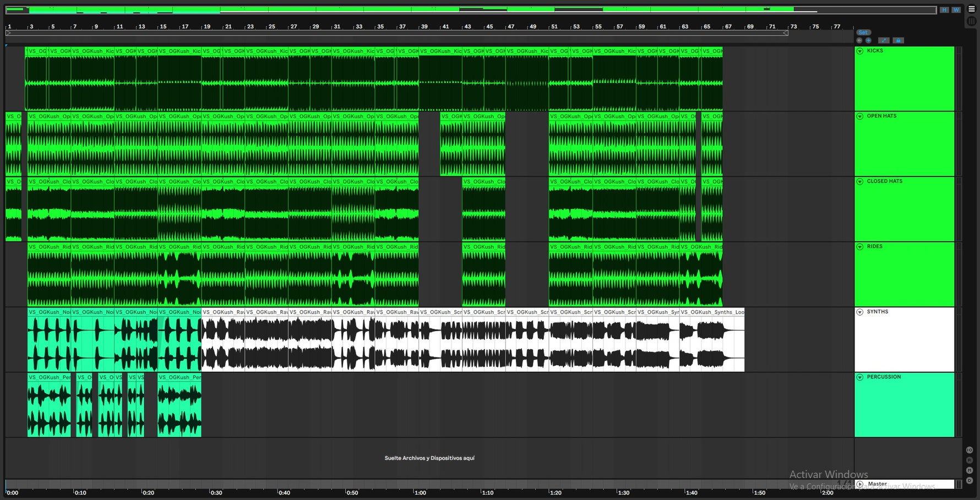Click the Lock Envelopes padlock icon

click(x=898, y=41)
